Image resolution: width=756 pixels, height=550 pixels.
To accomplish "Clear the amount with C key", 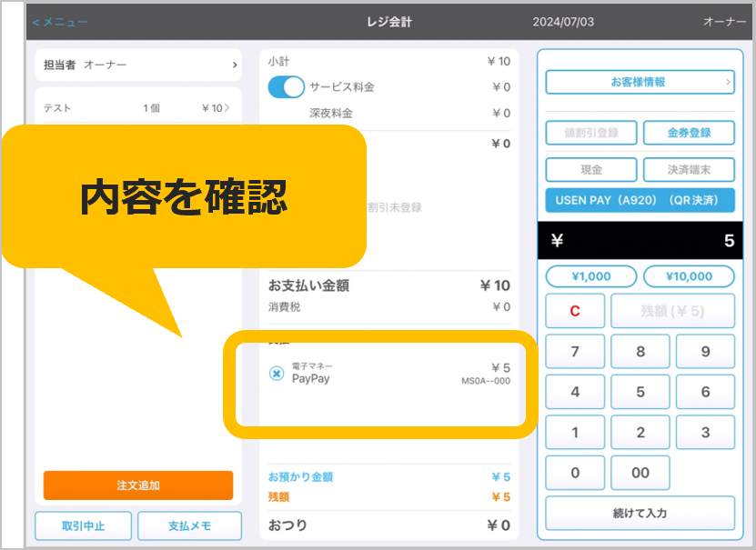I will [575, 311].
